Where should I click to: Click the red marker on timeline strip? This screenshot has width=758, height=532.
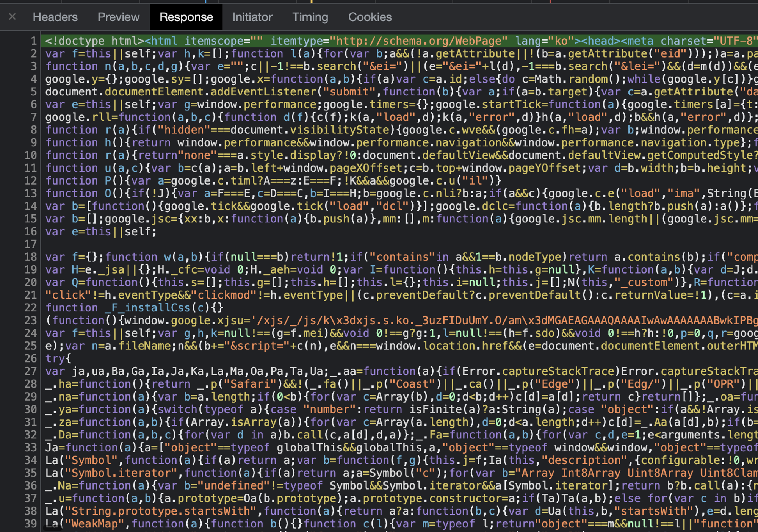[550, 2]
